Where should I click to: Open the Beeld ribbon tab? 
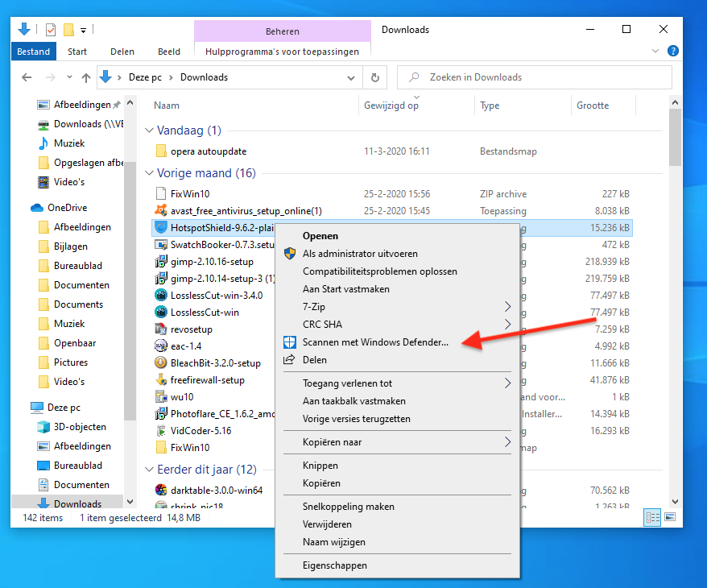(169, 52)
